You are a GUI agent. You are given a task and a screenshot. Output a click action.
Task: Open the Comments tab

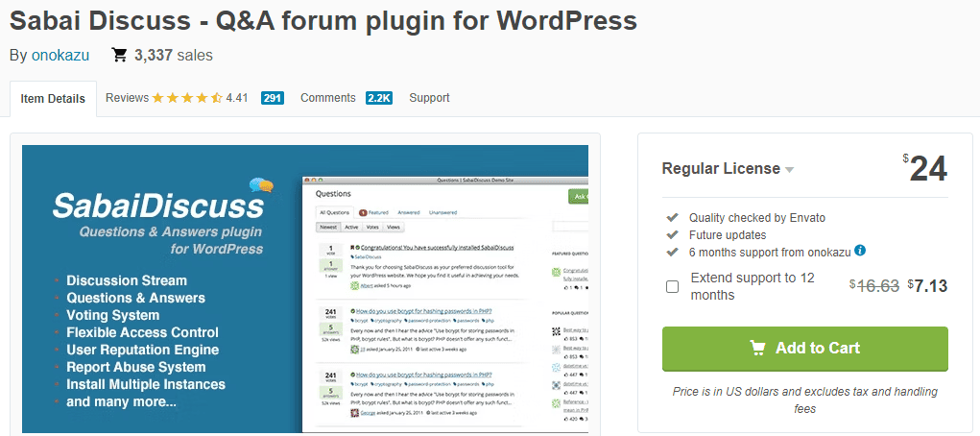tap(328, 98)
